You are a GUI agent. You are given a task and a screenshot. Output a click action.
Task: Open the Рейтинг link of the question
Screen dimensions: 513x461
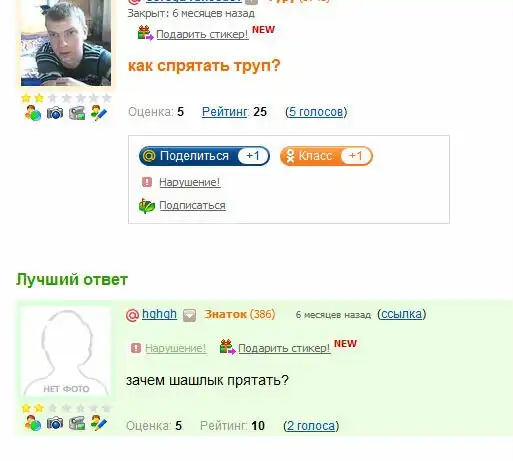225,112
